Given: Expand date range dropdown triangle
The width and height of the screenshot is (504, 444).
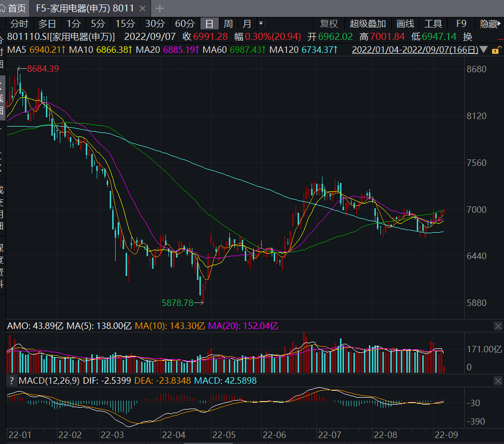Looking at the screenshot, I should coord(484,50).
